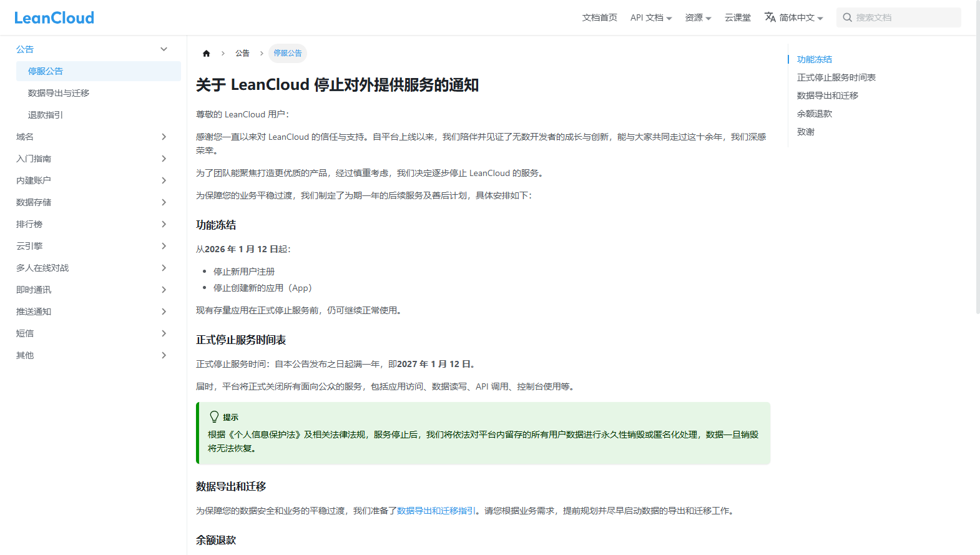Collapse the 公告 sidebar section
Viewport: 980px width, 555px height.
tap(164, 49)
